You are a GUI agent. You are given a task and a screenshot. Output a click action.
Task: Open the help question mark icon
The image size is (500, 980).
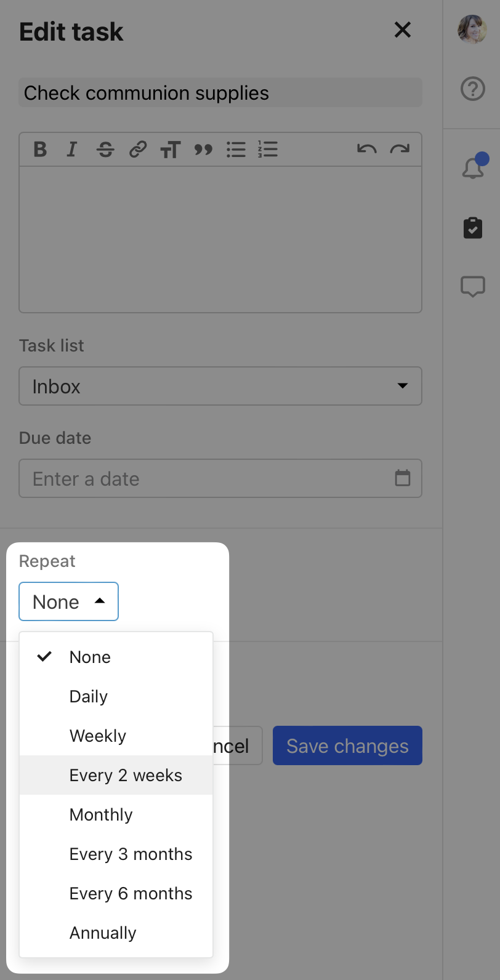[473, 89]
